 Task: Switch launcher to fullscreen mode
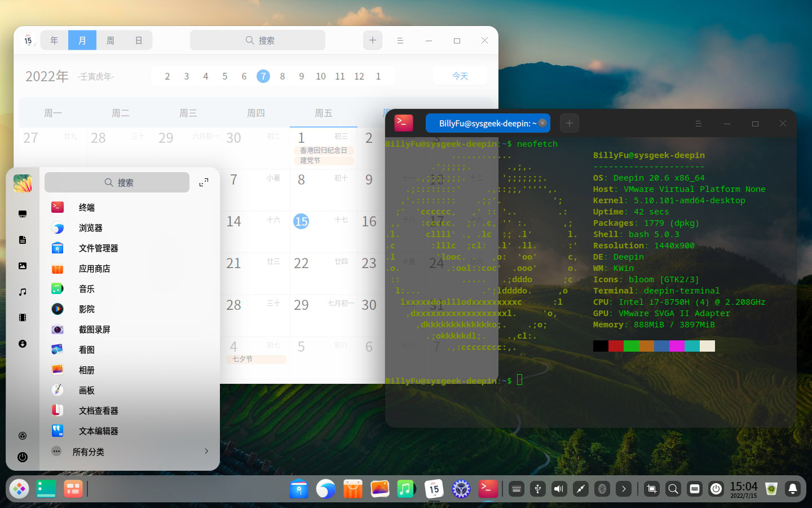204,182
